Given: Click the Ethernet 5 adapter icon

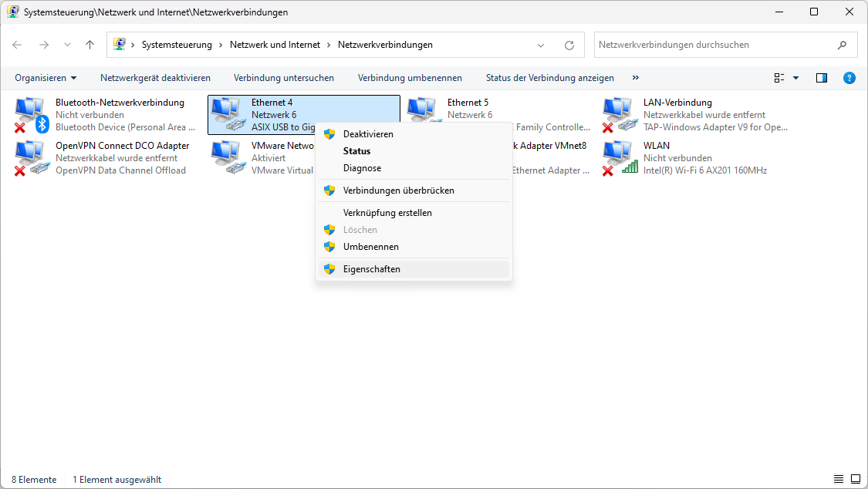Looking at the screenshot, I should pos(423,110).
